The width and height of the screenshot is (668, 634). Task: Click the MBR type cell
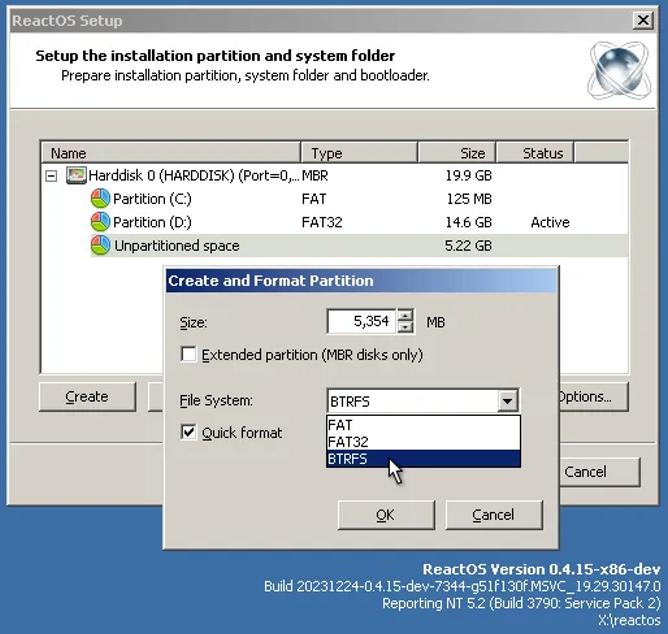point(315,176)
